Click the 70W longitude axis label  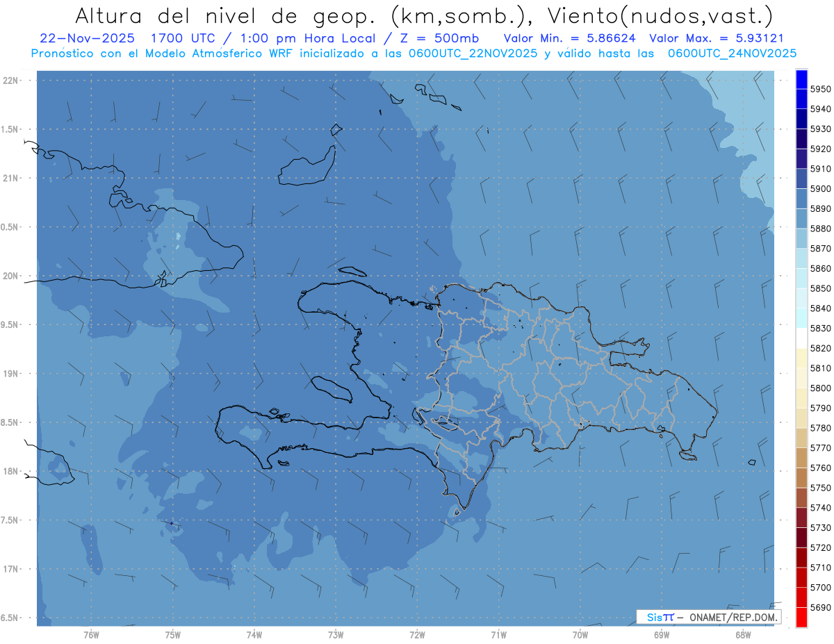pyautogui.click(x=580, y=635)
